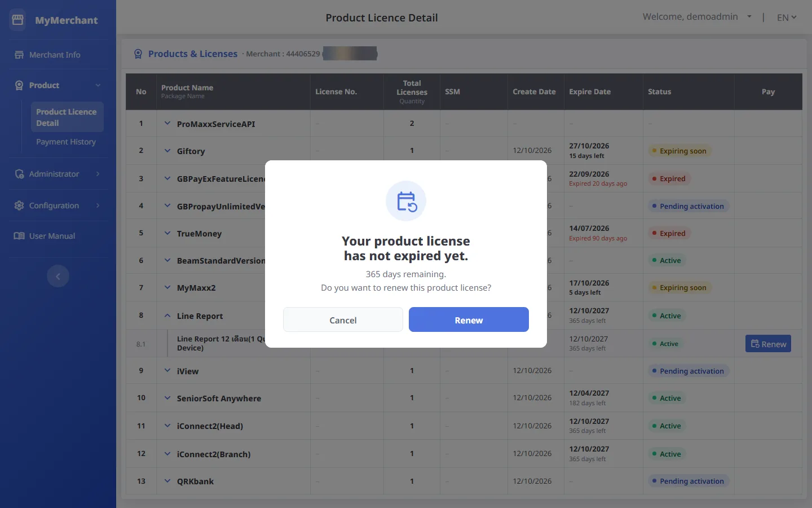The image size is (812, 508).
Task: Click the Expired badge in TrueMoney row
Action: (x=669, y=233)
